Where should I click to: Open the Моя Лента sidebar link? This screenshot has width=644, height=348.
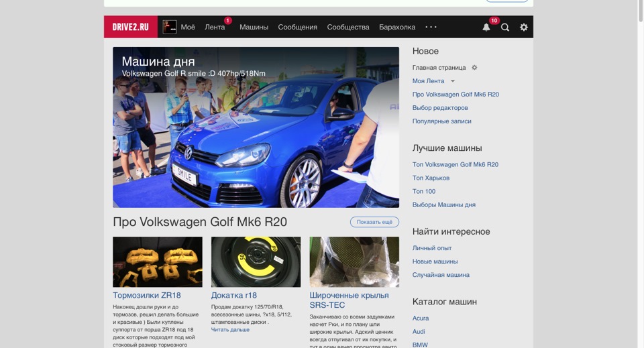pos(429,81)
